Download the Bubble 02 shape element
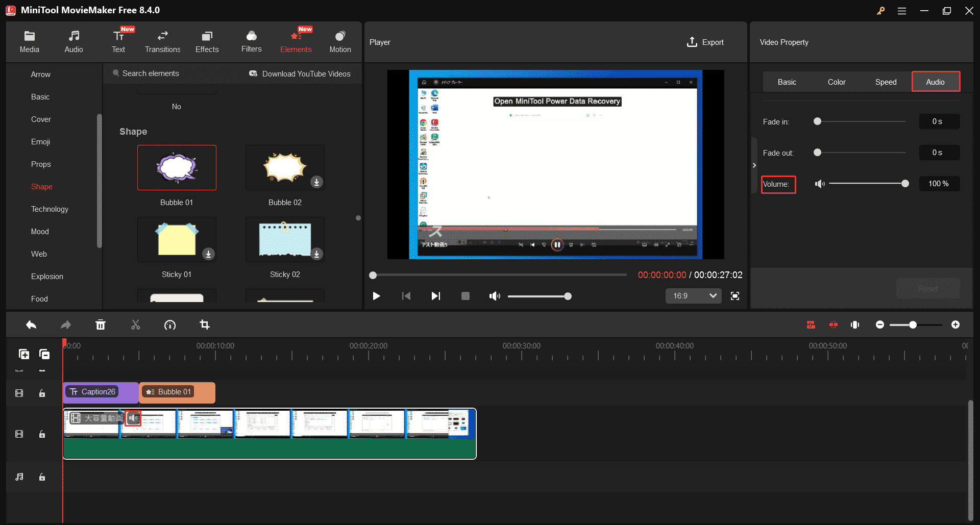 pos(316,182)
